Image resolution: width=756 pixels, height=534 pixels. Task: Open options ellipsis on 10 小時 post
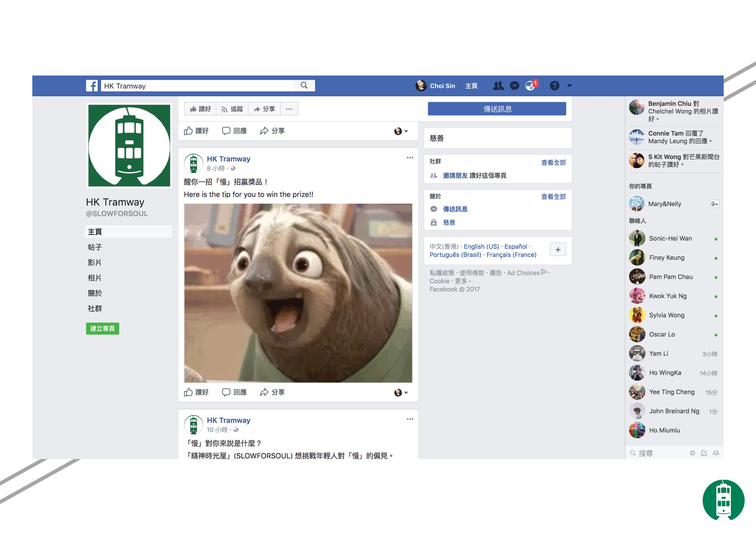pos(410,419)
